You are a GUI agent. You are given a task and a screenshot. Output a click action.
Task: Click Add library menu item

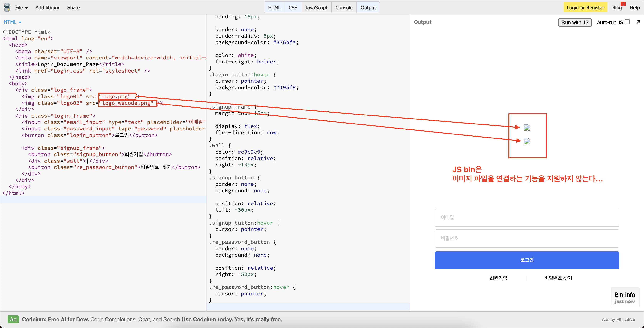(47, 7)
